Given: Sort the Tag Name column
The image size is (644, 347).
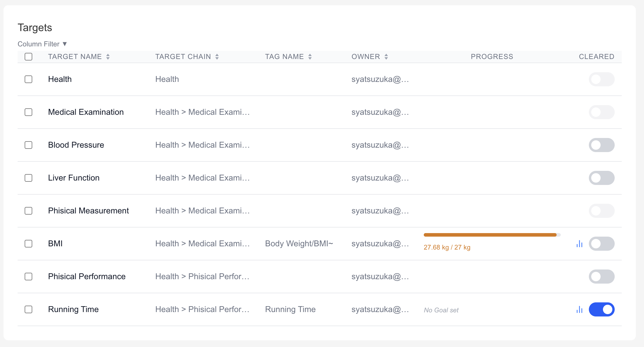Looking at the screenshot, I should click(310, 57).
